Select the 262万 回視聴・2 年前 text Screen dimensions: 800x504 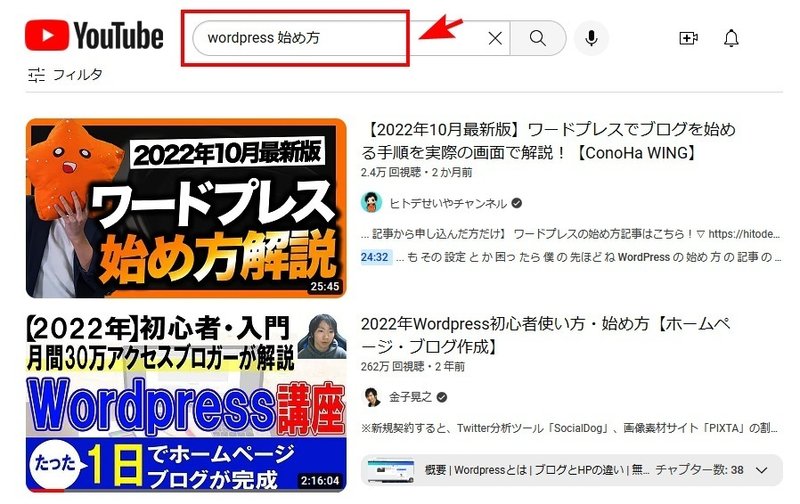click(x=413, y=366)
